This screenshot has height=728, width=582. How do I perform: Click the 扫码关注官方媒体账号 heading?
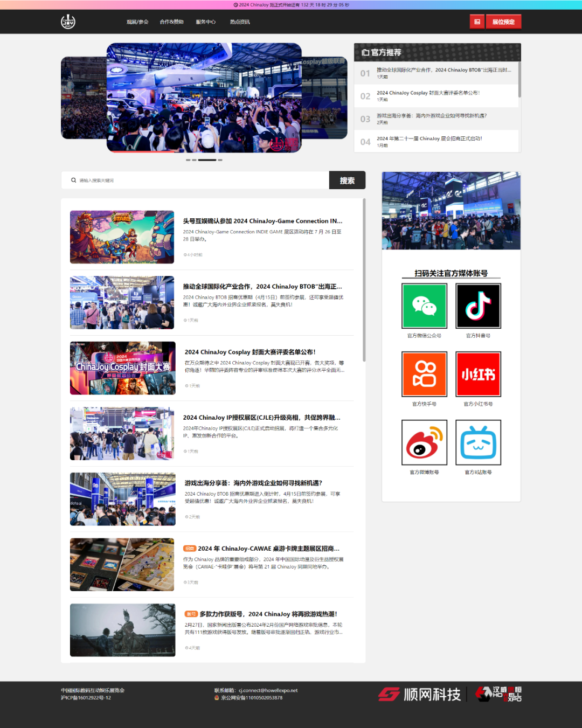(x=451, y=273)
